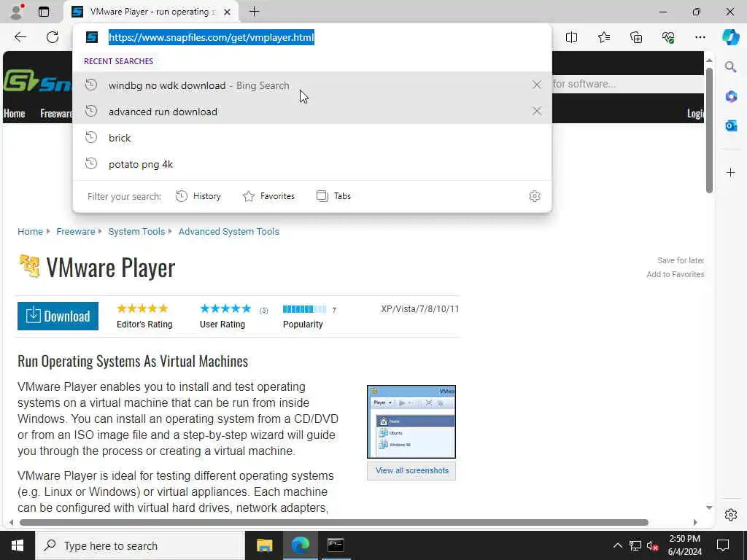The height and width of the screenshot is (560, 747).
Task: Click User Rating blue stars
Action: pos(225,308)
